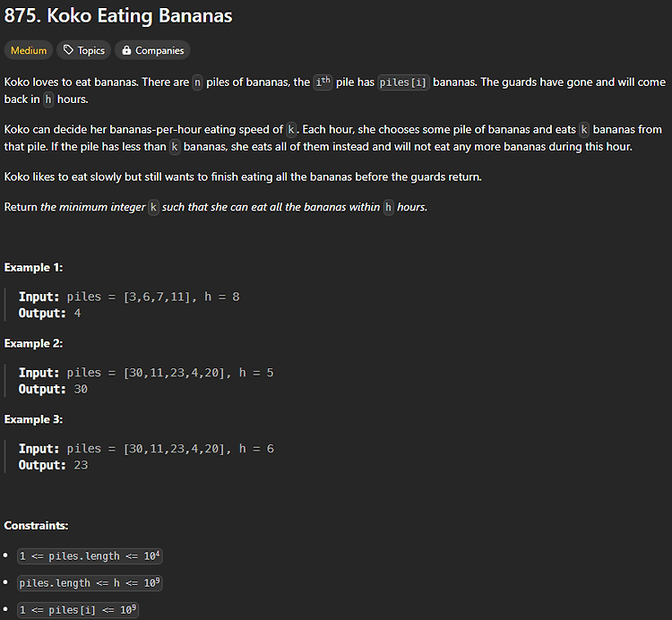
Task: Open the Companies button
Action: click(x=152, y=50)
